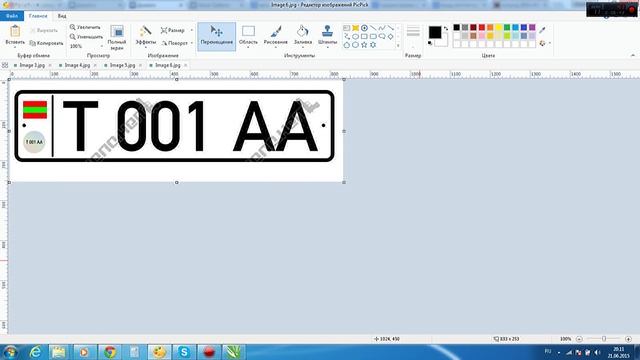Screen dimensions: 640x360
Task: Switch to the Image 5.jpg tab
Action: [122, 65]
